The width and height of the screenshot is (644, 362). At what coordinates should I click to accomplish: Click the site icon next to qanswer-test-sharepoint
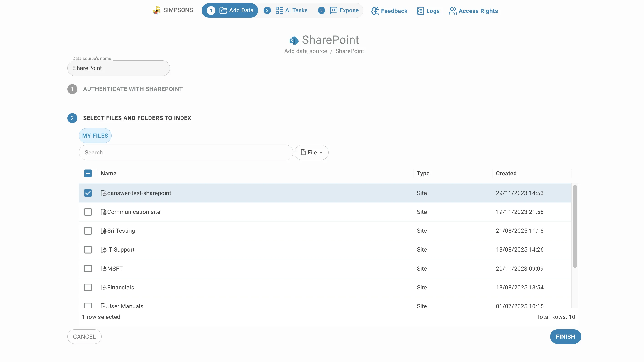click(x=103, y=193)
